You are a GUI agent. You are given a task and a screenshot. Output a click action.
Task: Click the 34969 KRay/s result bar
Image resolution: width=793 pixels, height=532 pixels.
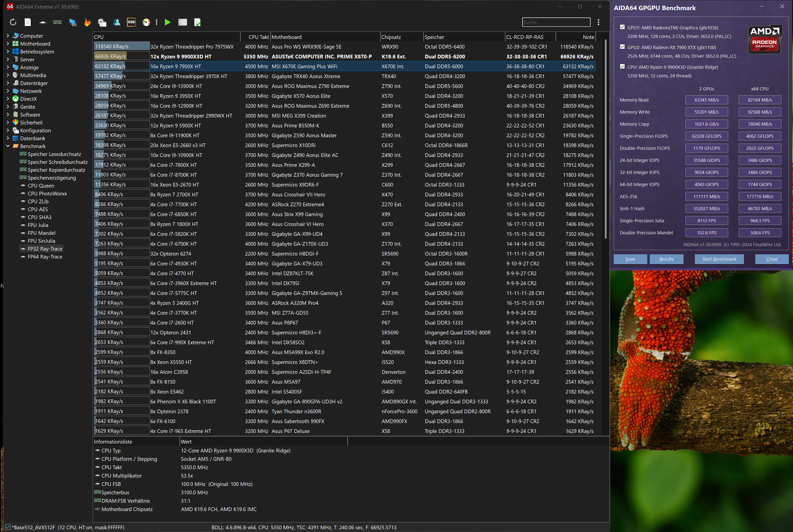pyautogui.click(x=122, y=86)
